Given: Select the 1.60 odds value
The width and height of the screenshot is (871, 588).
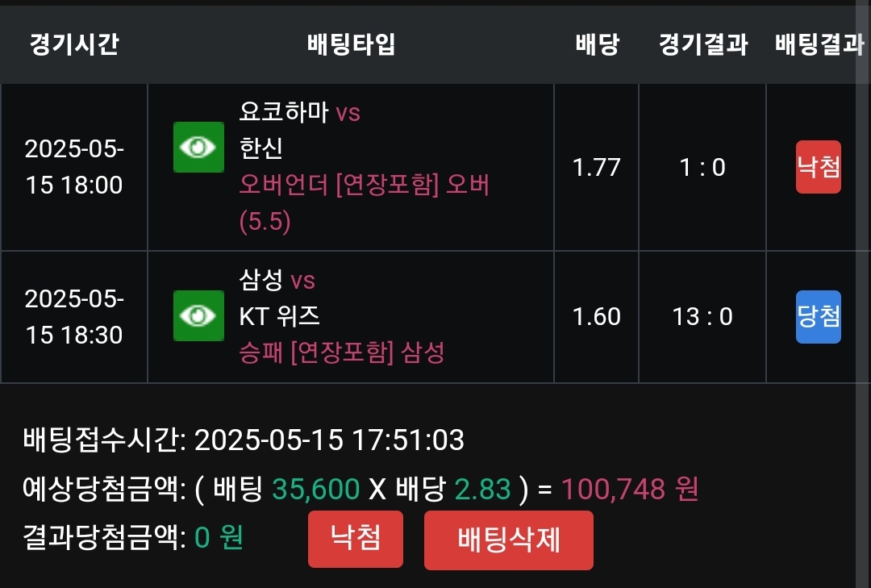Looking at the screenshot, I should (597, 316).
